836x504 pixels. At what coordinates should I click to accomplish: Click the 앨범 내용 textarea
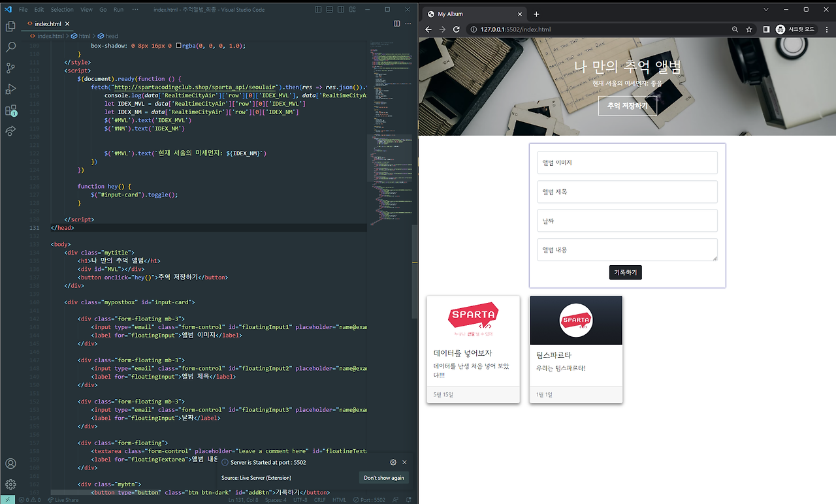click(x=627, y=249)
